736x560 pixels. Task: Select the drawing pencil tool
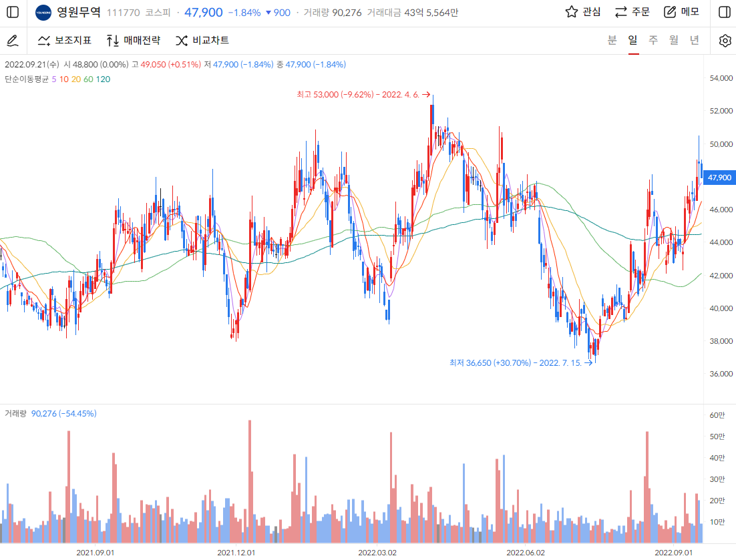tap(13, 41)
